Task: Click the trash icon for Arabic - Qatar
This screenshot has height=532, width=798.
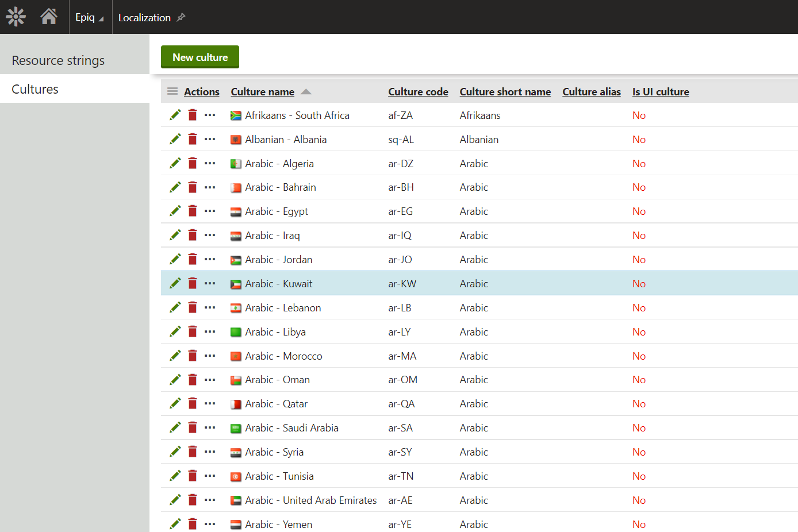Action: pyautogui.click(x=193, y=404)
